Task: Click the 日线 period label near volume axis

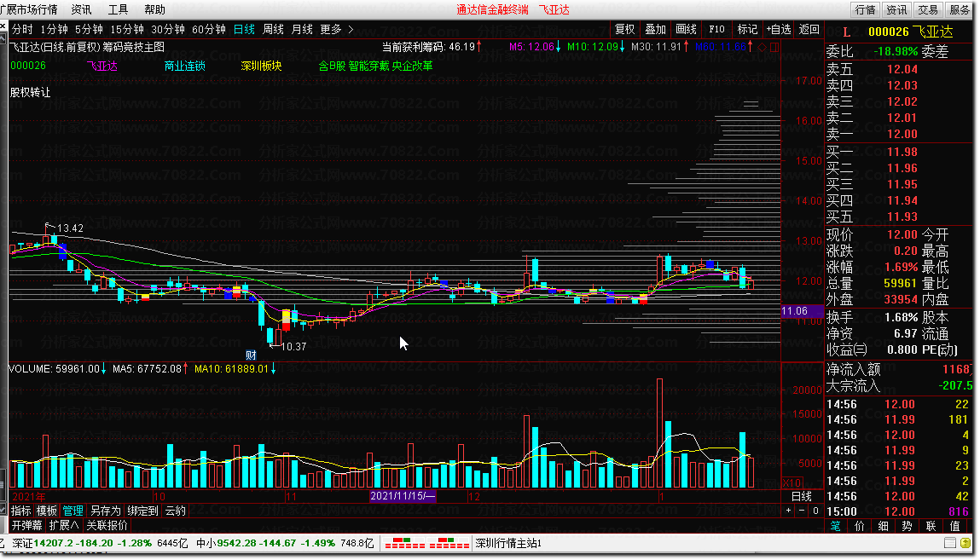Action: tap(801, 496)
